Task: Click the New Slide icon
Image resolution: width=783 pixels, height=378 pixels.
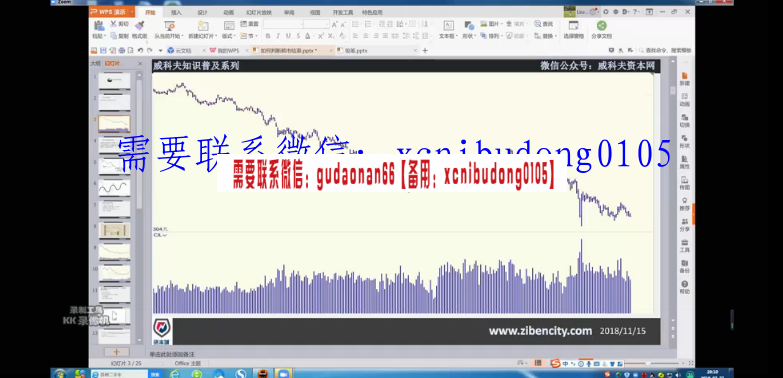Action: (203, 25)
